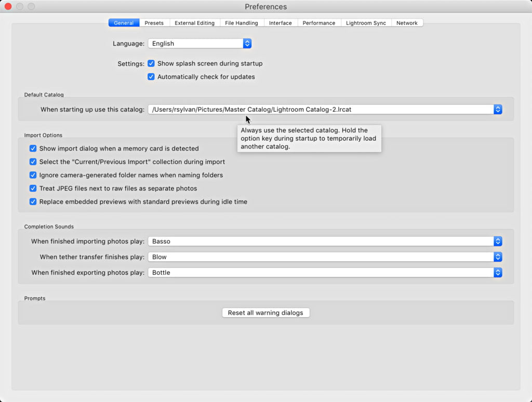This screenshot has width=532, height=402.
Task: Switch to the Network tab
Action: pyautogui.click(x=407, y=23)
